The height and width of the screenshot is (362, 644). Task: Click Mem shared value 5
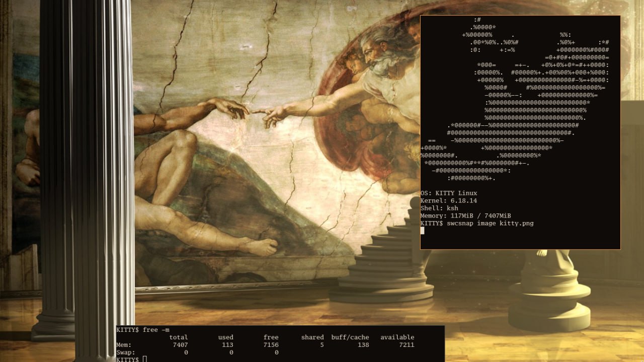click(322, 345)
